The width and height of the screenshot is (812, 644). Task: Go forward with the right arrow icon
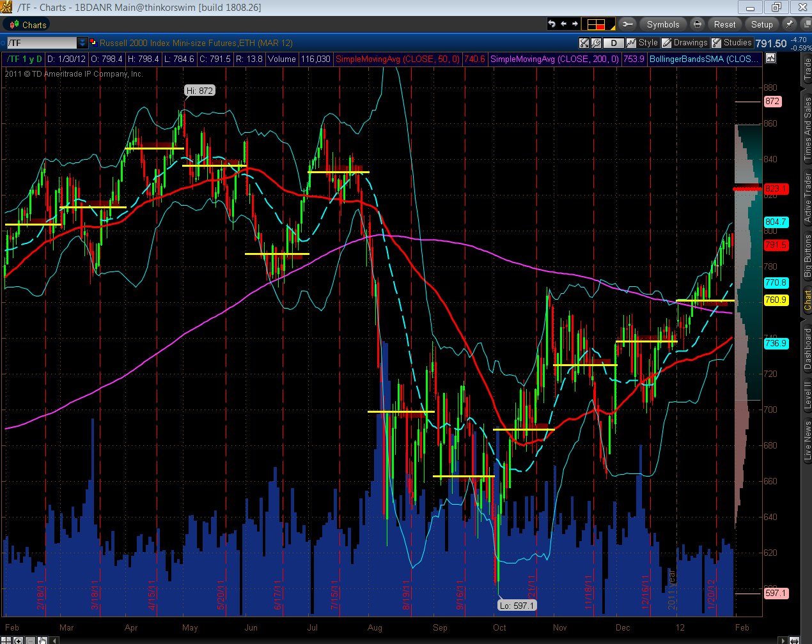(x=575, y=24)
